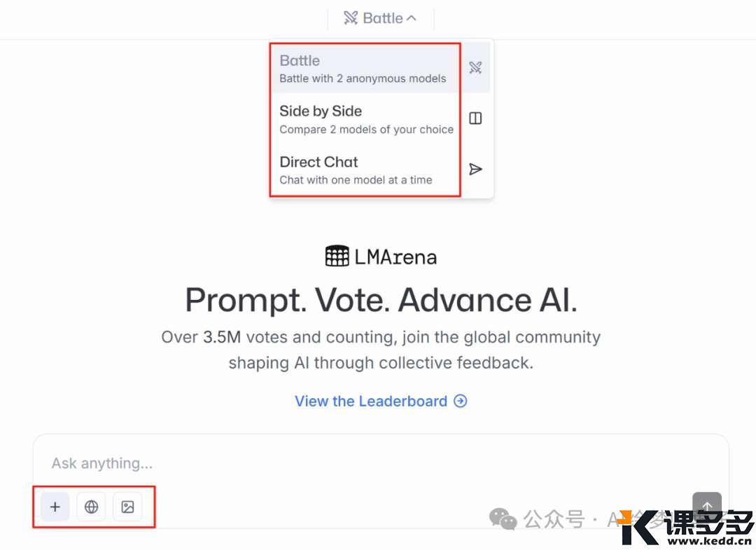The width and height of the screenshot is (756, 550).
Task: Toggle the globe web search icon
Action: (x=91, y=507)
